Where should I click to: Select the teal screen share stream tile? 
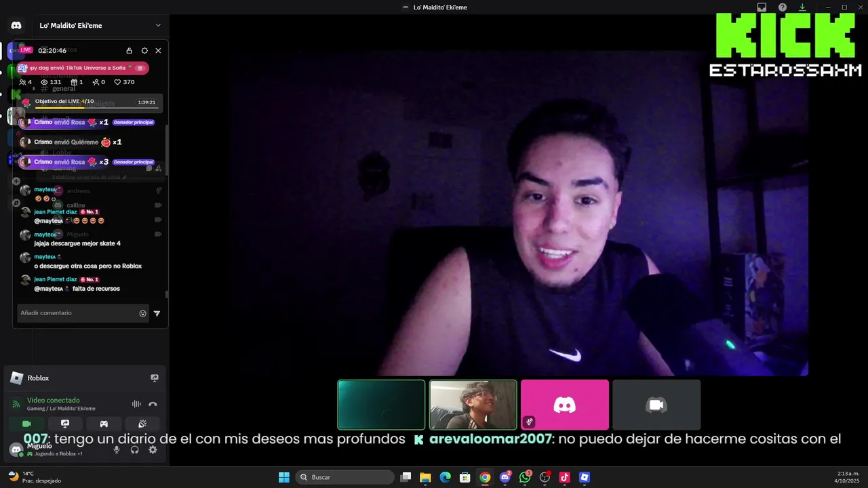pyautogui.click(x=381, y=405)
